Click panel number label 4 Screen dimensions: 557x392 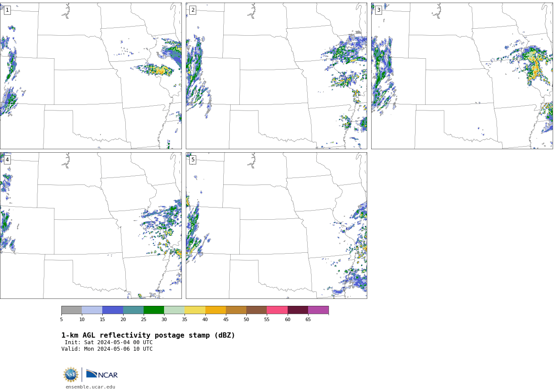pos(7,160)
